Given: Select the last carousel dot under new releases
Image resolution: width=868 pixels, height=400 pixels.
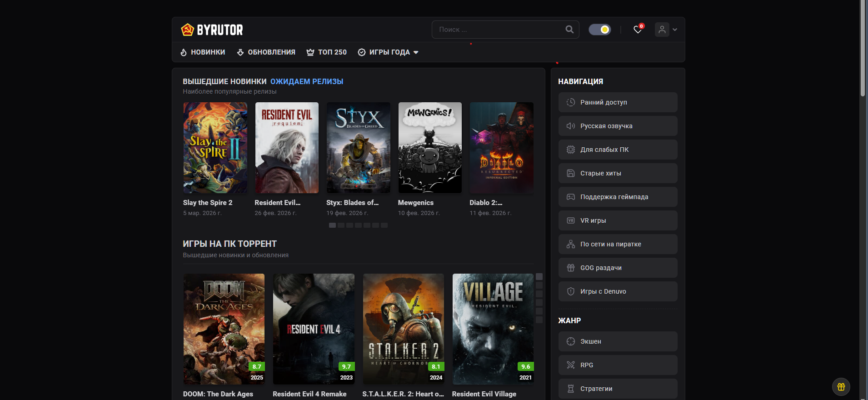Looking at the screenshot, I should click(384, 225).
